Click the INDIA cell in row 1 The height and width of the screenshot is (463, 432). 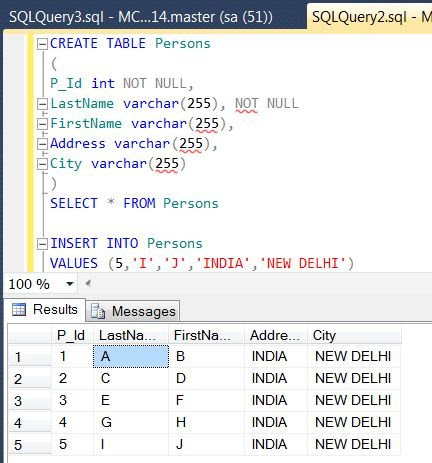[x=276, y=356]
